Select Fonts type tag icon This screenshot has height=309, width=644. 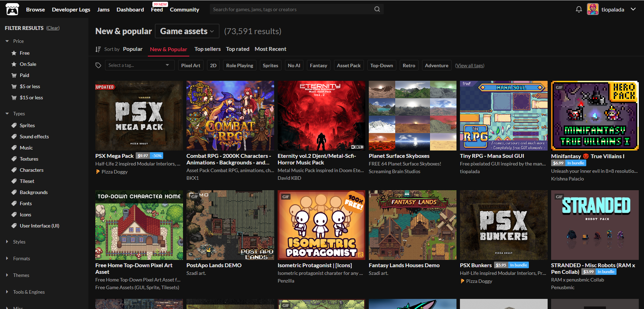point(14,203)
